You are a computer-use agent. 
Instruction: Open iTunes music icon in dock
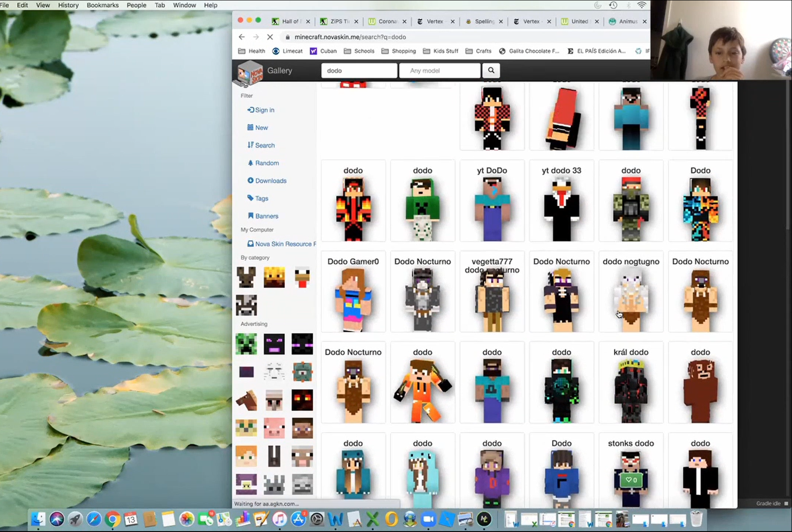pyautogui.click(x=280, y=519)
